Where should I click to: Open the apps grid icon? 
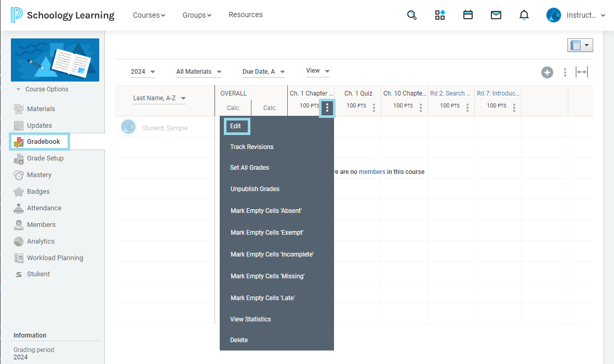click(x=440, y=15)
